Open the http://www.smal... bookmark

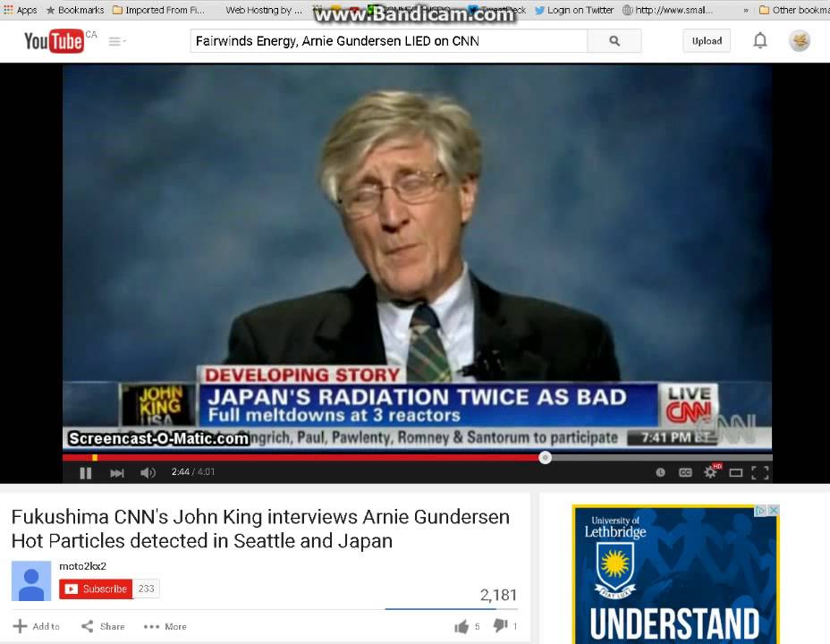pos(667,10)
